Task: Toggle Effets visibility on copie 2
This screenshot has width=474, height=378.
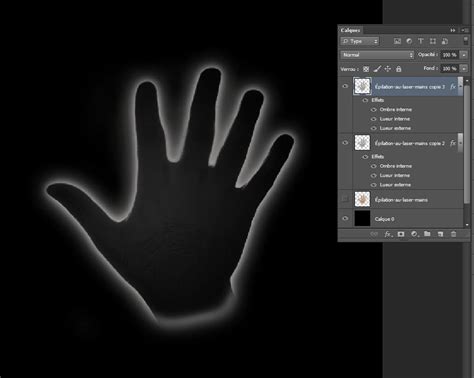Action: 365,157
